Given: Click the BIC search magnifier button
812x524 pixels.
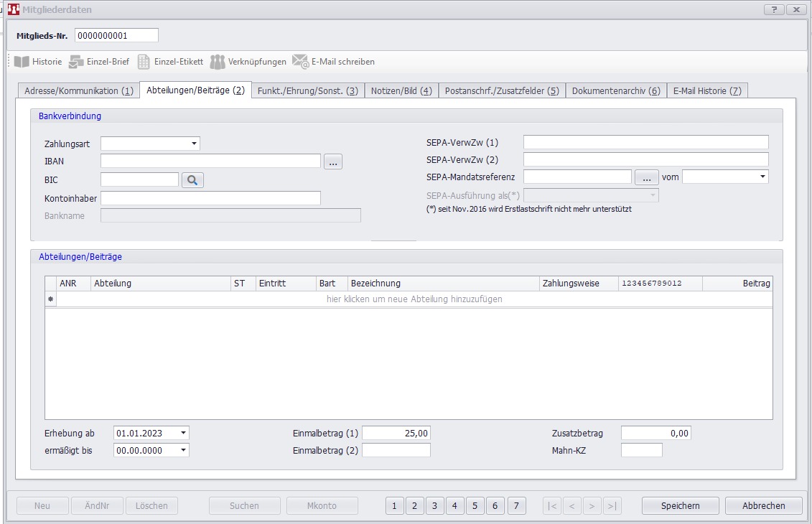Looking at the screenshot, I should (192, 180).
